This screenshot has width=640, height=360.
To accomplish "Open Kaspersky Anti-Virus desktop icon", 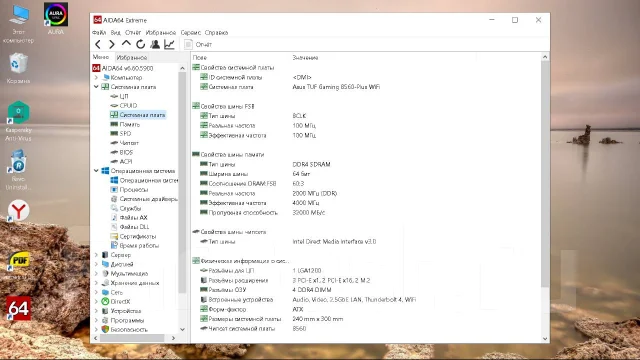I will coord(18,120).
